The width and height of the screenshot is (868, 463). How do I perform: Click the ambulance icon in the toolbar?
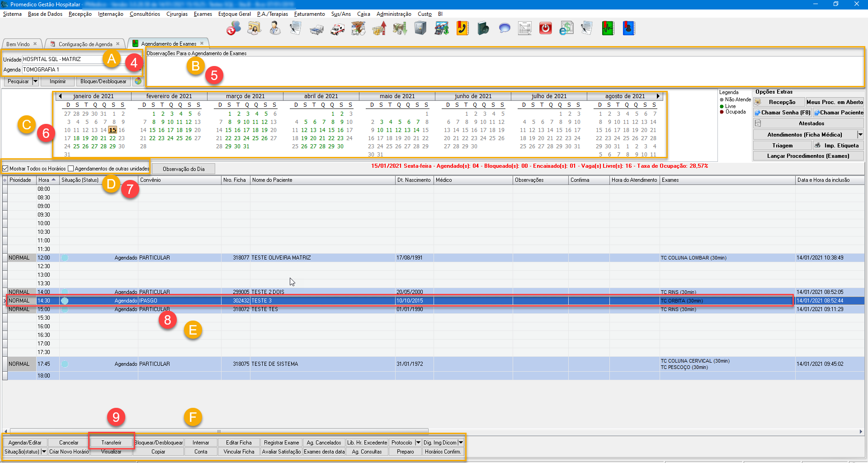coord(337,29)
